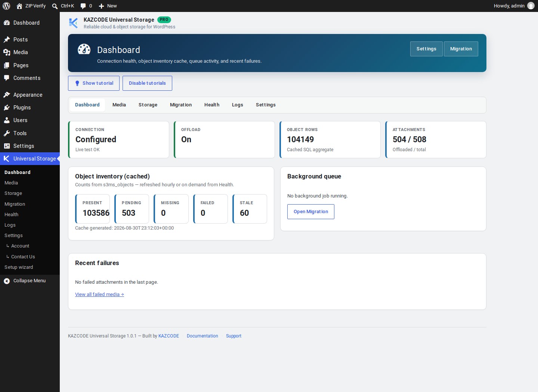Click the plus New icon
Image resolution: width=538 pixels, height=392 pixels.
tap(101, 6)
